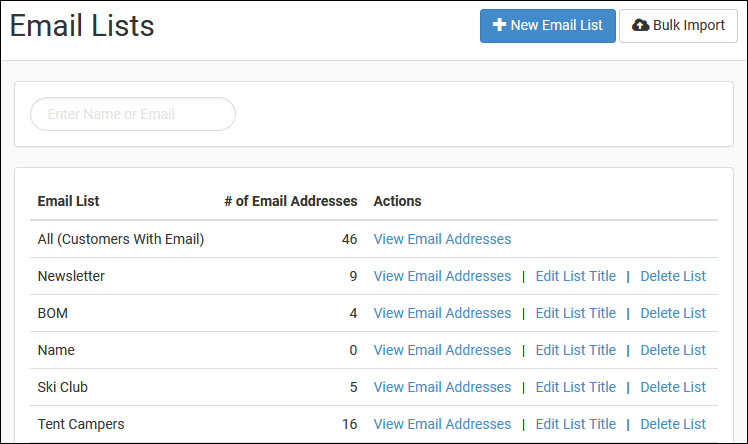View email addresses for Tent Campers
The width and height of the screenshot is (748, 444).
click(442, 424)
